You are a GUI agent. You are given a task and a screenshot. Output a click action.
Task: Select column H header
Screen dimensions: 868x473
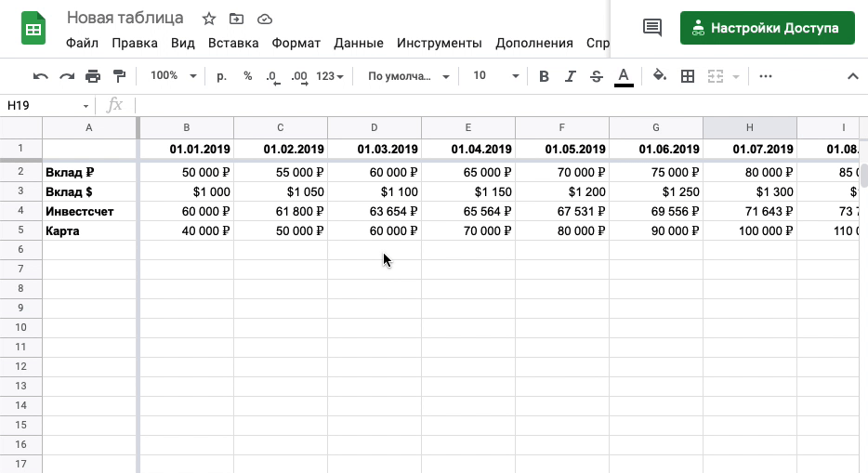point(750,128)
